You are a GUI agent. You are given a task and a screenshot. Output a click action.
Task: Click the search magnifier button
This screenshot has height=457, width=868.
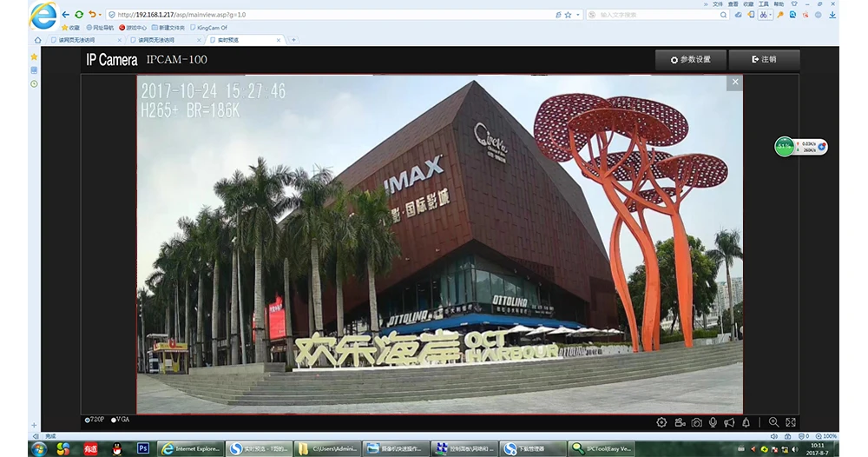[723, 15]
